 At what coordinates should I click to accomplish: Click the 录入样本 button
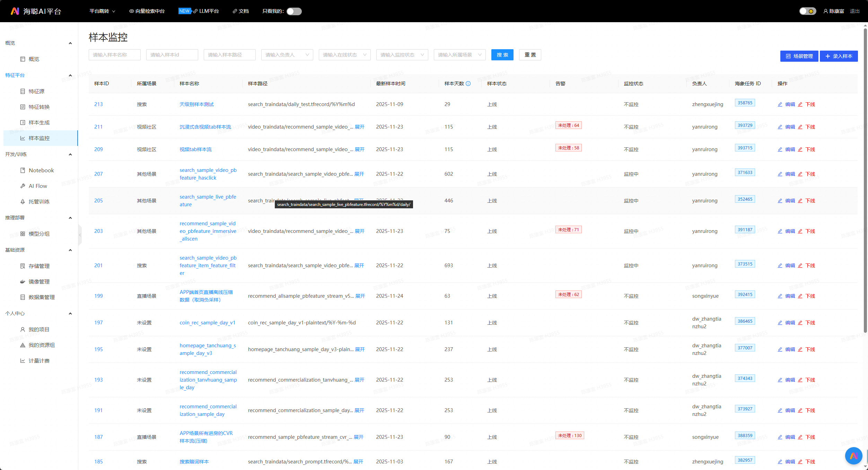click(x=839, y=56)
